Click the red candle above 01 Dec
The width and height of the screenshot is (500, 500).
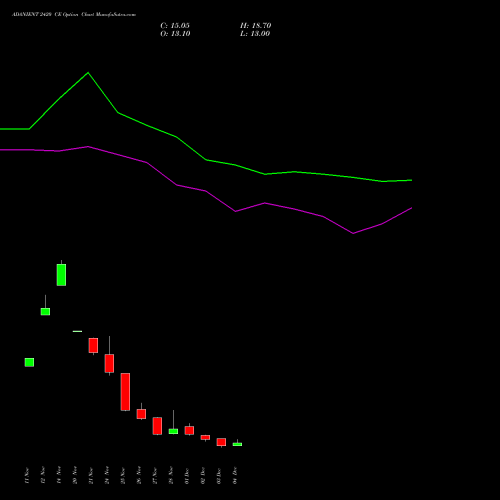(x=189, y=430)
